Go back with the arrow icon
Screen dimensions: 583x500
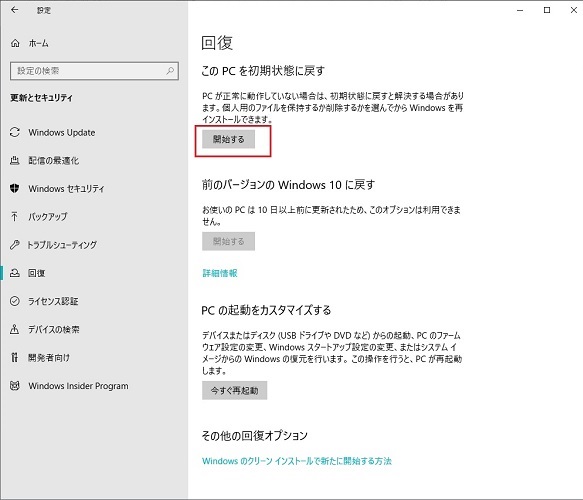click(15, 10)
